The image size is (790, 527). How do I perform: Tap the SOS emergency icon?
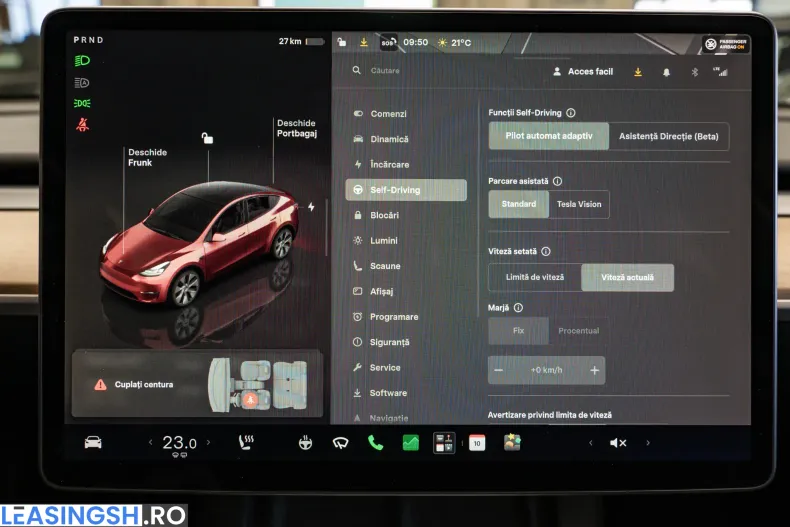point(388,42)
